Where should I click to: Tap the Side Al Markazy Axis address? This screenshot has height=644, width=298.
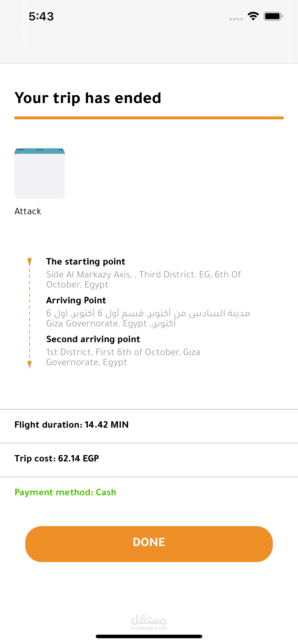click(x=143, y=279)
